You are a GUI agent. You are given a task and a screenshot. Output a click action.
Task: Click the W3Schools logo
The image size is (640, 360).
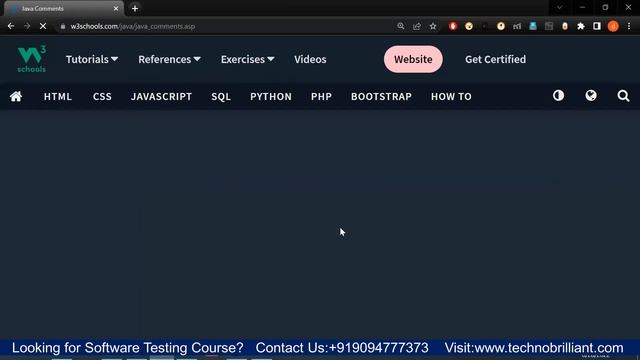(x=31, y=59)
